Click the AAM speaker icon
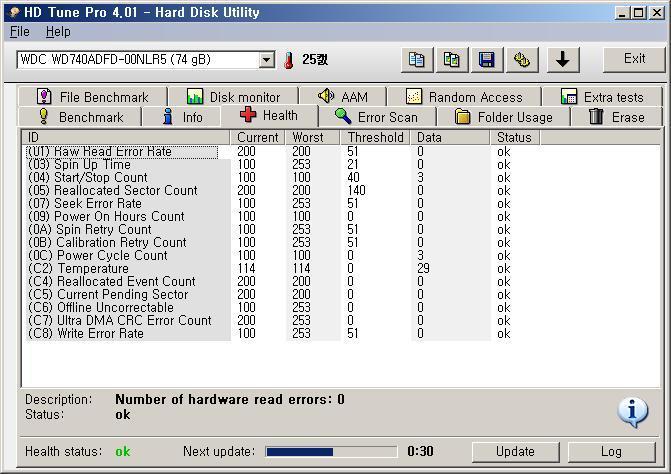This screenshot has width=671, height=474. (326, 96)
